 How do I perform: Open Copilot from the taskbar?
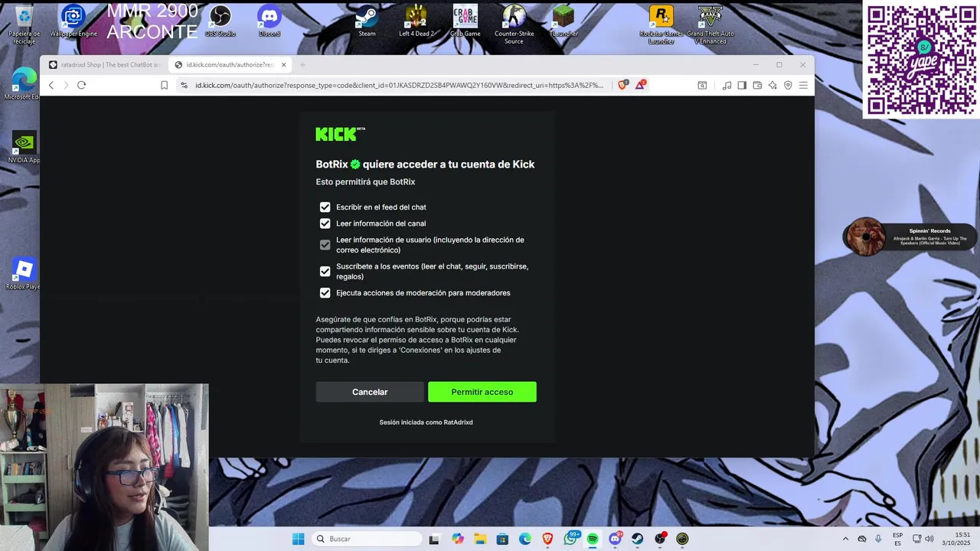(x=458, y=539)
